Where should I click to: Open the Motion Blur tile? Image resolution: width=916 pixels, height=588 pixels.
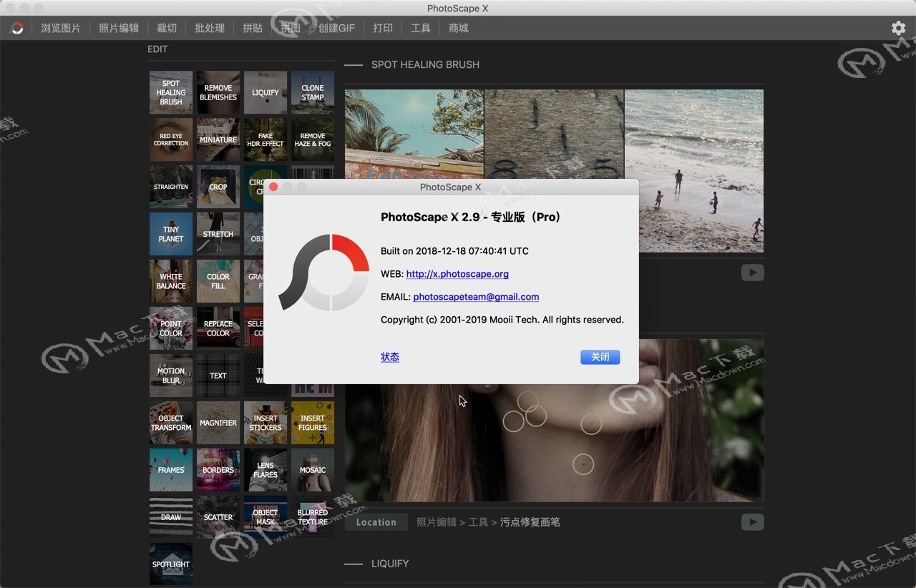[x=171, y=376]
